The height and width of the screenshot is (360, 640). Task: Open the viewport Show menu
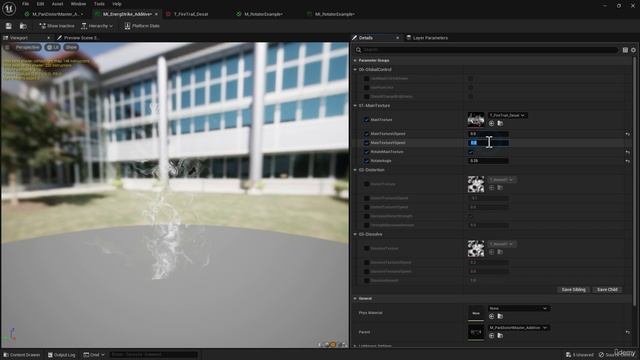point(71,47)
